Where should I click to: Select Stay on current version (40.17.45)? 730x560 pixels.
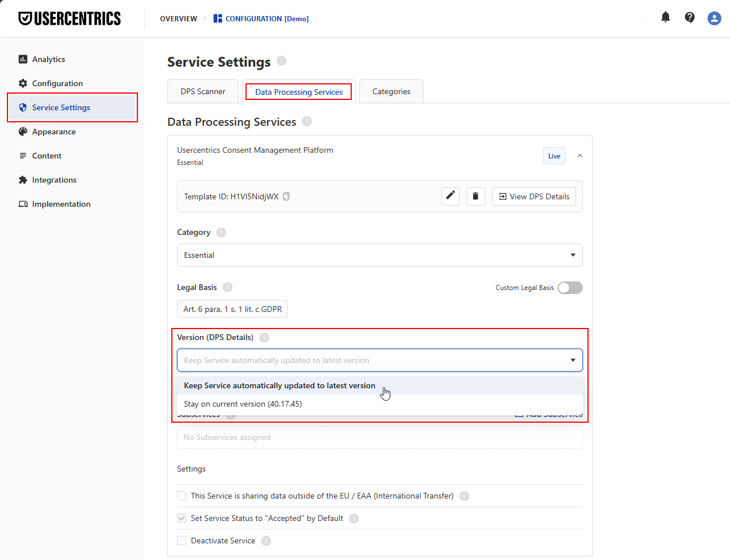coord(380,404)
